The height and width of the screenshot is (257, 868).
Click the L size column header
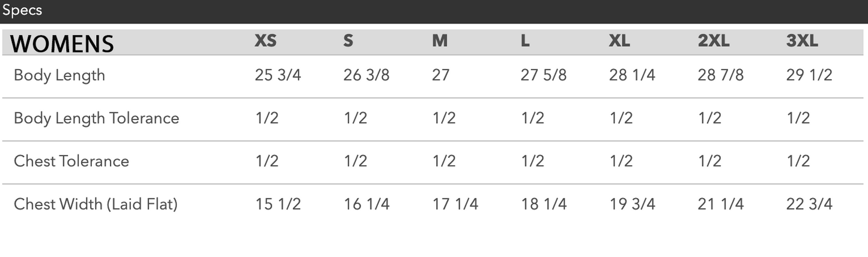525,41
